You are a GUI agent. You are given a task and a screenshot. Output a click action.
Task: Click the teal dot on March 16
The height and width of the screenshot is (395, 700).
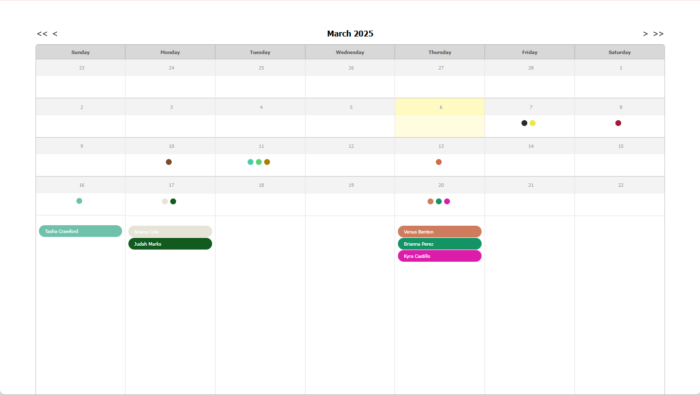pyautogui.click(x=79, y=201)
